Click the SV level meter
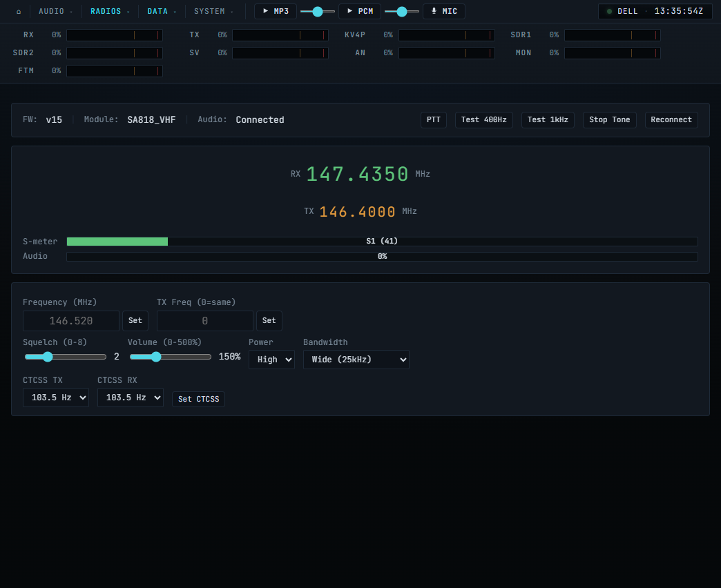This screenshot has height=588, width=721. 280,53
